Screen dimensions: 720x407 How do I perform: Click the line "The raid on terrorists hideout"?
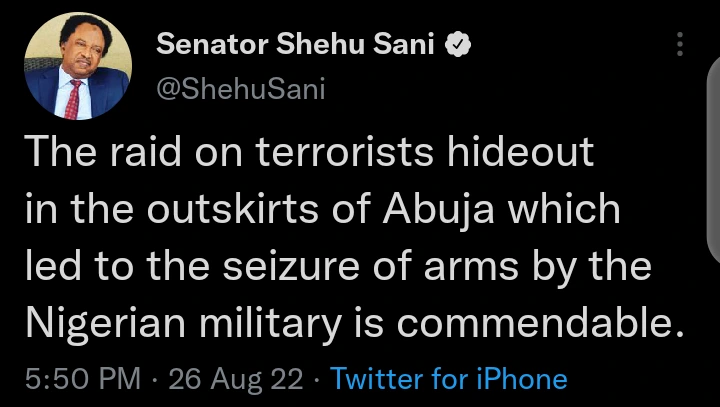[x=308, y=153]
